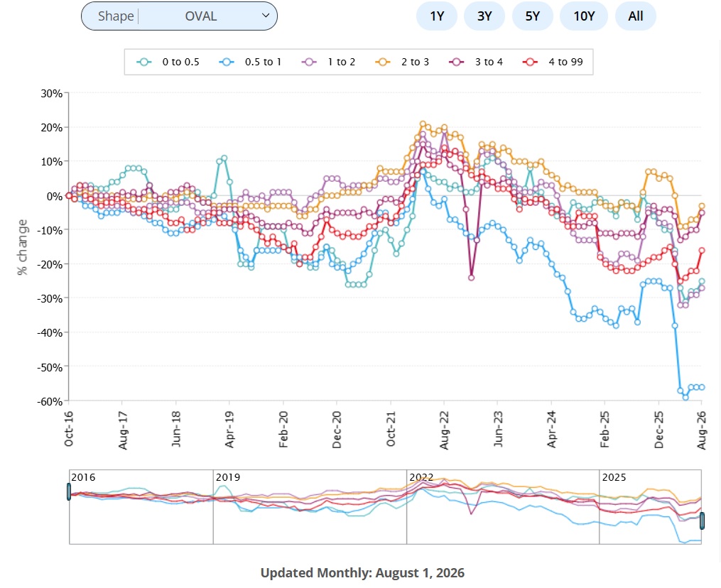
Task: Click the Oct-16 x-axis label
Action: pos(68,429)
